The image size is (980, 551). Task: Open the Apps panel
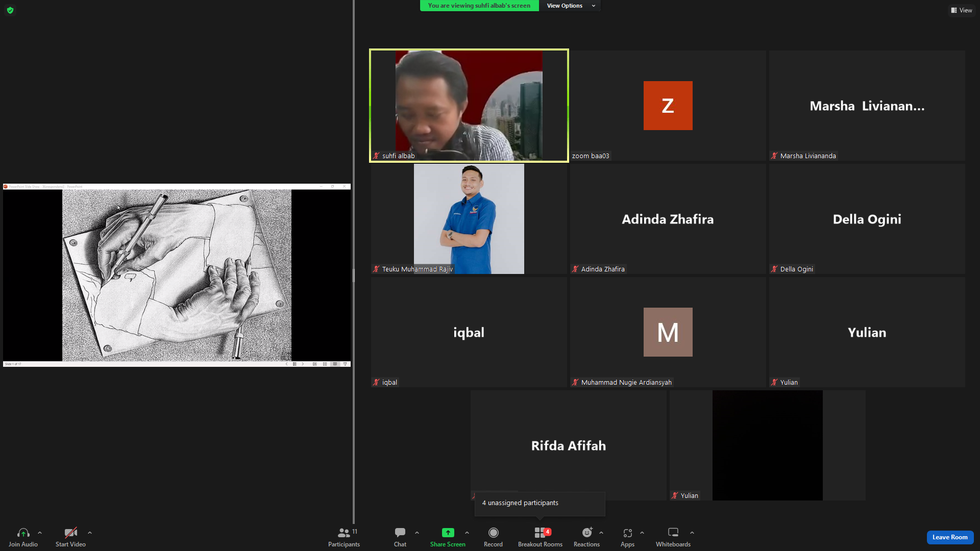627,537
